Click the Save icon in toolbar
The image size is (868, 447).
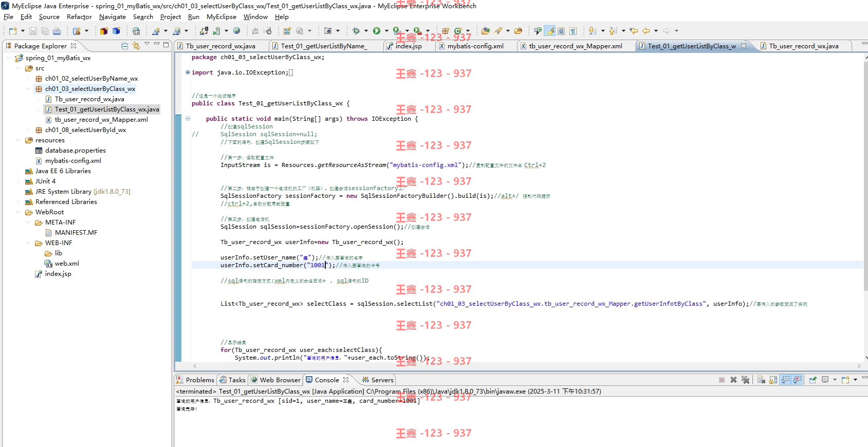pyautogui.click(x=33, y=31)
